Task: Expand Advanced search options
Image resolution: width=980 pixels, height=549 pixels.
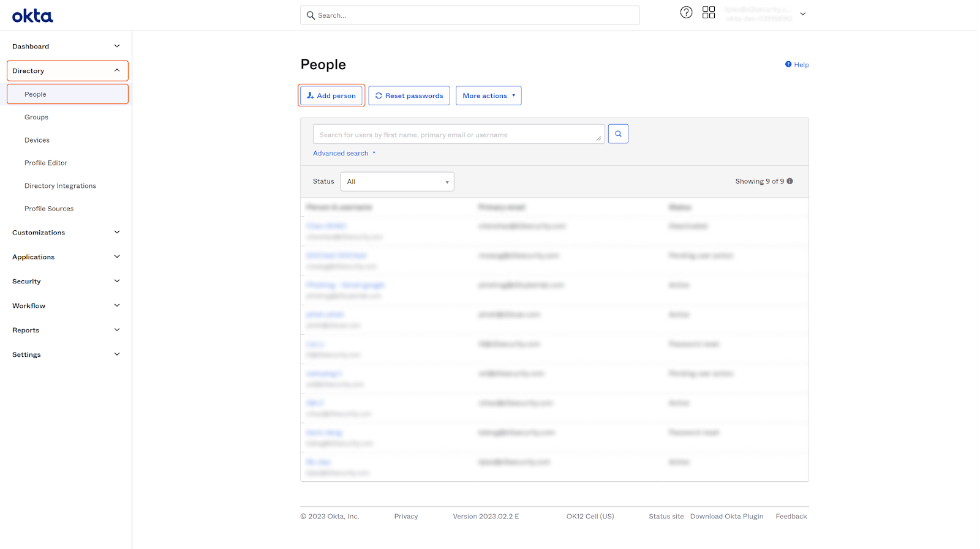Action: 344,154
